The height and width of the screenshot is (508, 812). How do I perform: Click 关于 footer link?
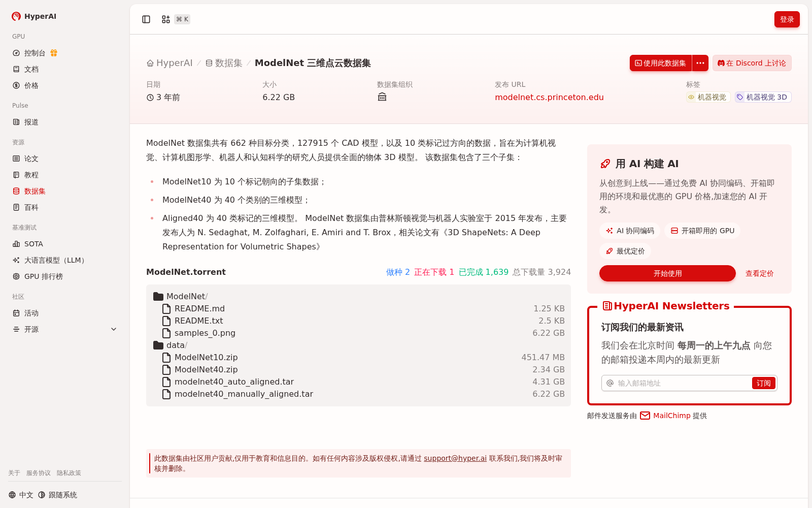[x=14, y=473]
